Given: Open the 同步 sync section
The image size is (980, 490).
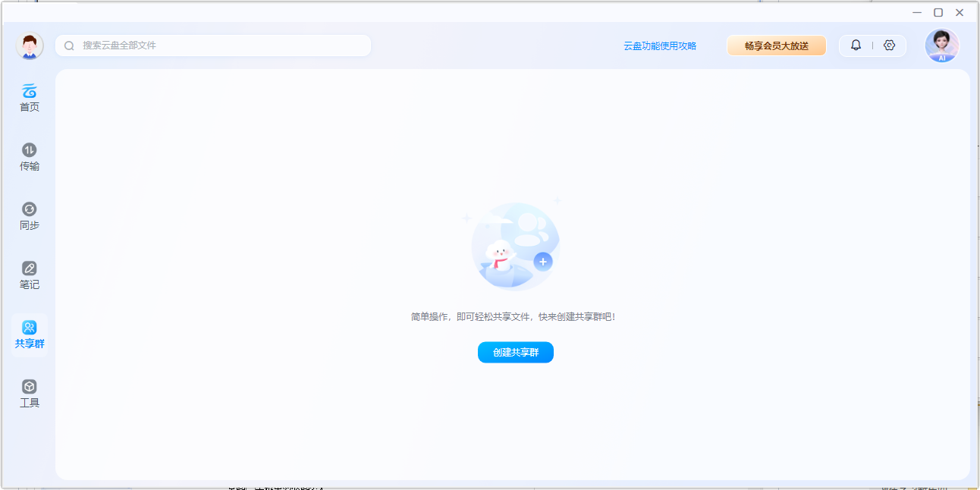Looking at the screenshot, I should pos(30,216).
